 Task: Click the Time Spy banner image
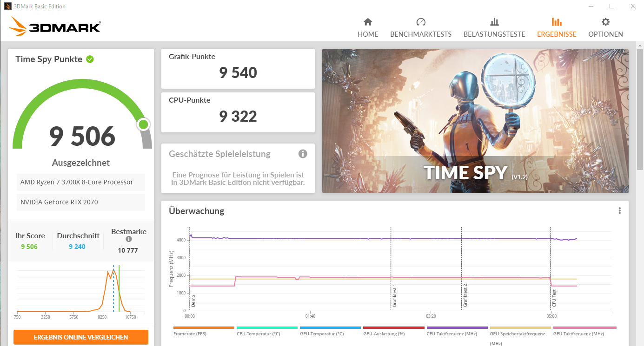coord(475,121)
